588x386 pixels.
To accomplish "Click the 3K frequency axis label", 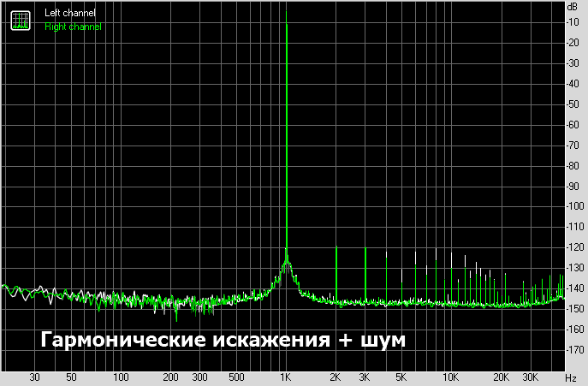I will pos(365,377).
